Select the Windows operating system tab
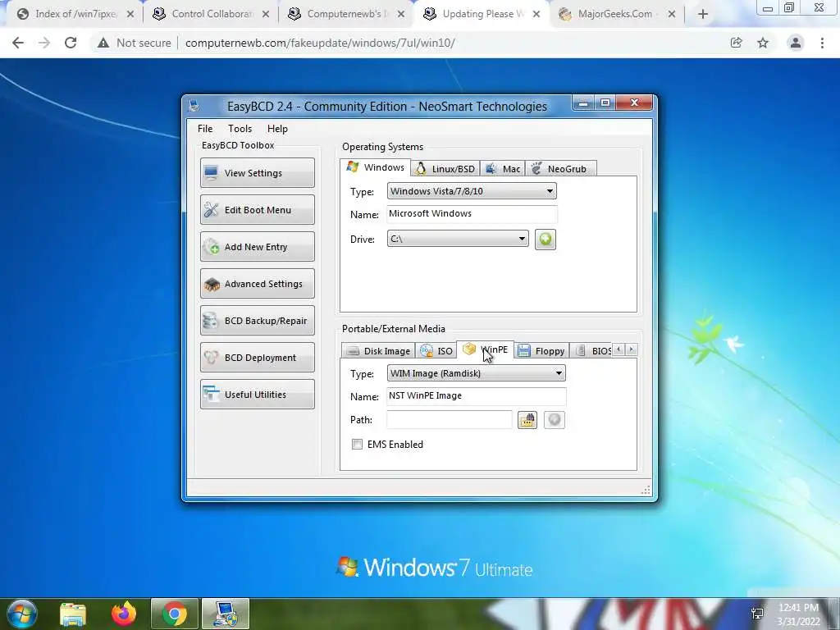Screen dimensions: 840x630 point(375,167)
